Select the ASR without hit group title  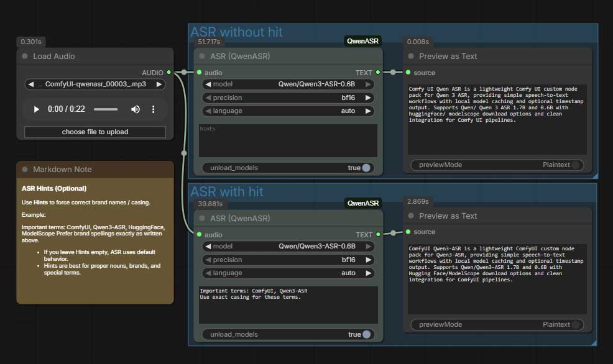[x=236, y=32]
